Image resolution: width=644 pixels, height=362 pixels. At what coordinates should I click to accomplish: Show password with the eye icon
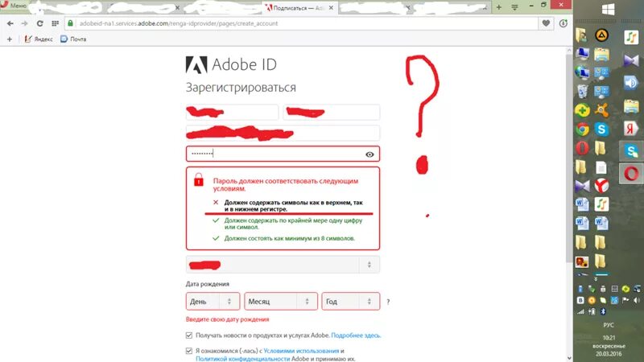click(369, 154)
